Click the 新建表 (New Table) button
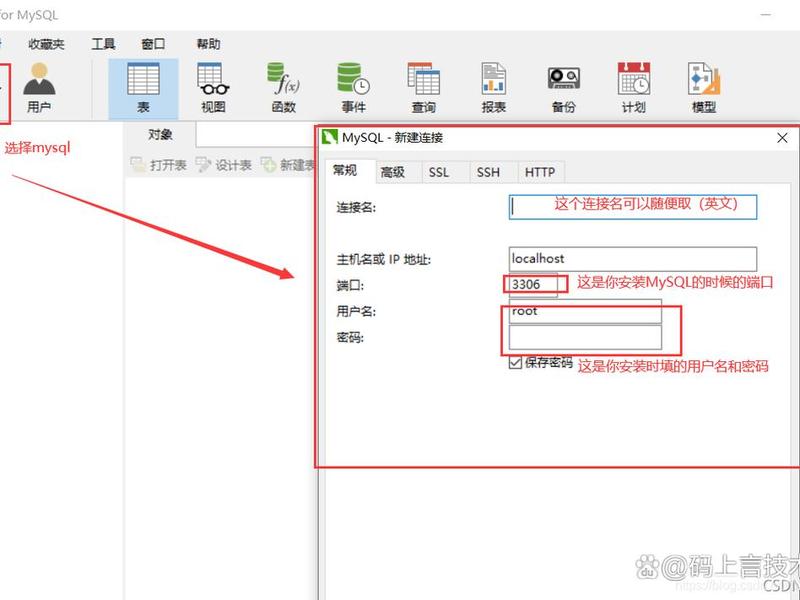The height and width of the screenshot is (600, 800). [288, 165]
